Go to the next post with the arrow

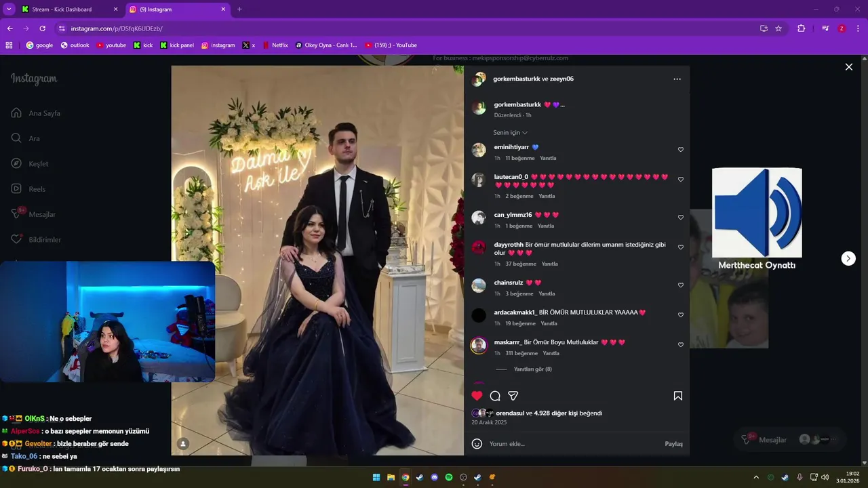pyautogui.click(x=848, y=258)
